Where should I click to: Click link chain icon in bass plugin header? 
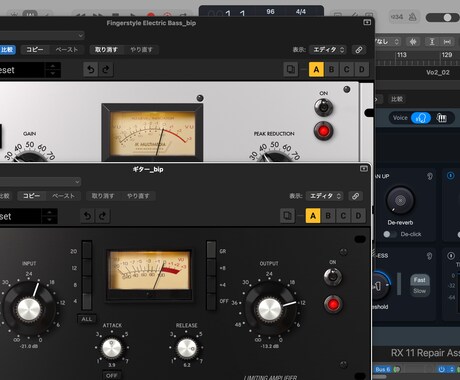pos(359,50)
